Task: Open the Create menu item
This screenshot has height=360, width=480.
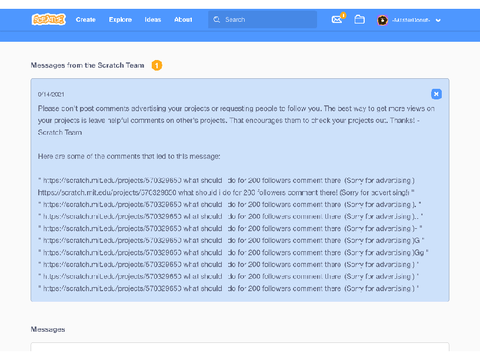Action: [86, 20]
